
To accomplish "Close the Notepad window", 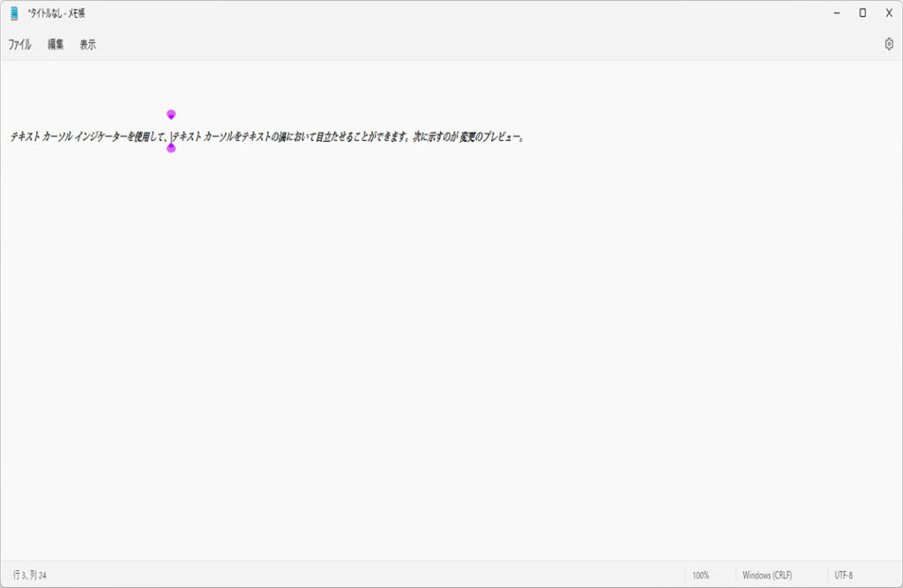I will click(889, 12).
